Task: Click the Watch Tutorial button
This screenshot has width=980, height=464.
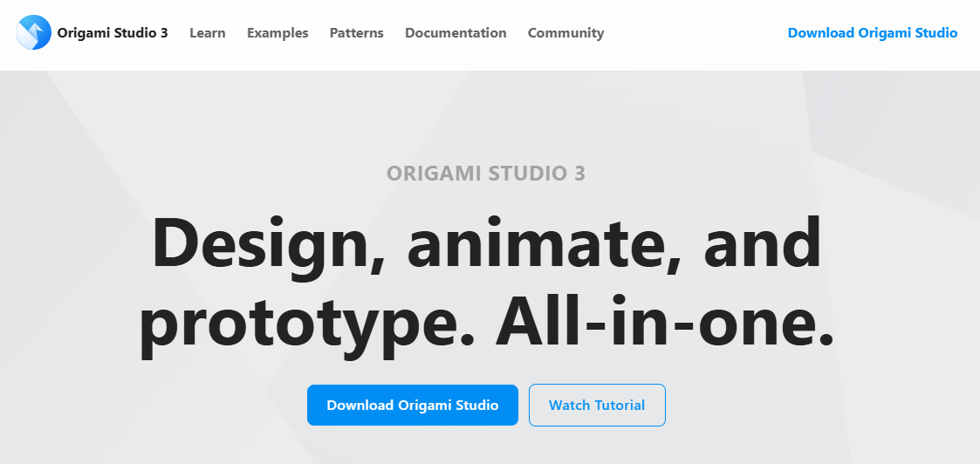Action: [x=597, y=406]
